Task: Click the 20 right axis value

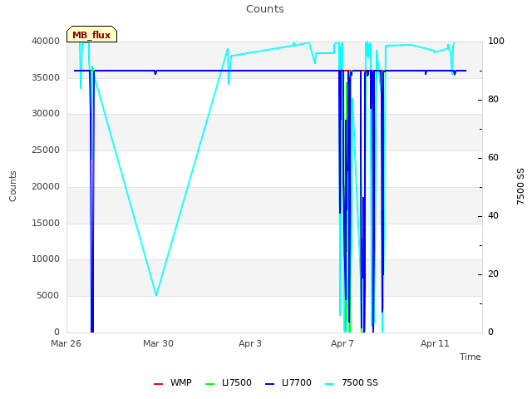Action: [x=493, y=274]
